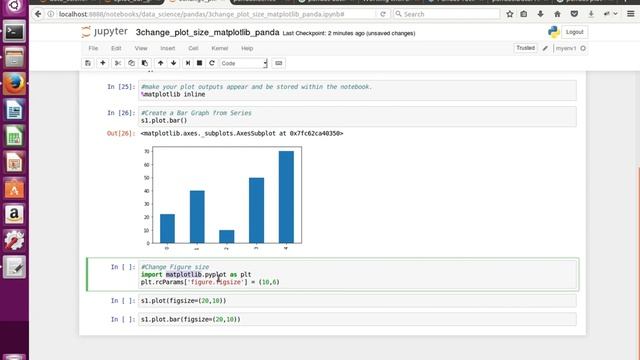Move the selected cell up
640x360 pixels.
160,63
